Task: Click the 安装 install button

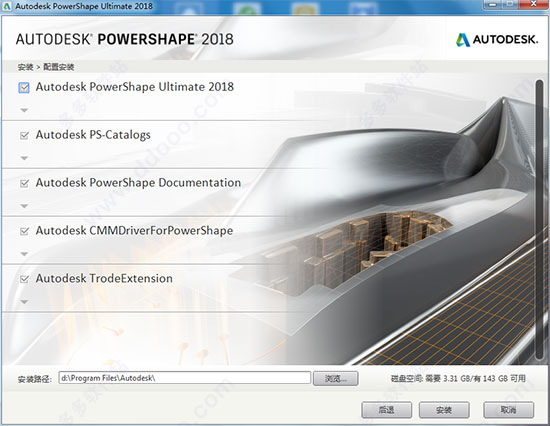Action: coord(444,410)
